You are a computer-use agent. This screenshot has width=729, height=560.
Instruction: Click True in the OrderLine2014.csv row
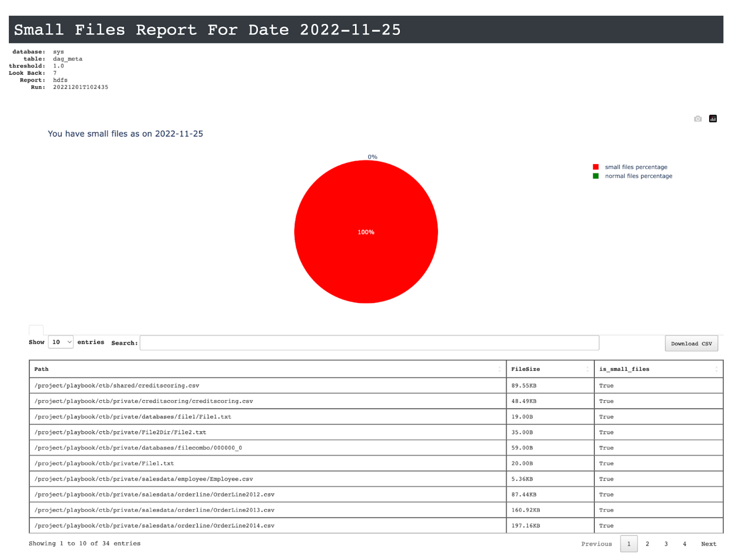606,525
